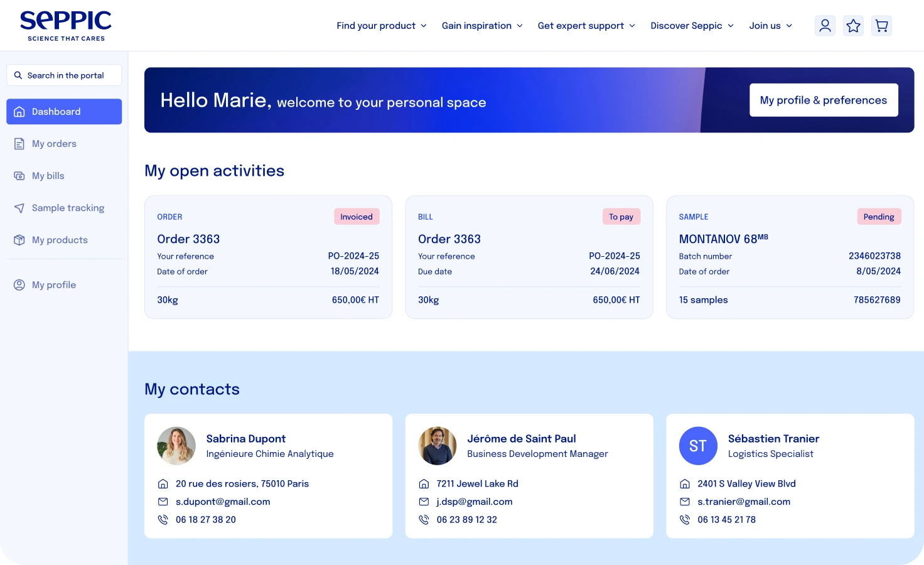Open Sample tracking from the sidebar

(68, 208)
